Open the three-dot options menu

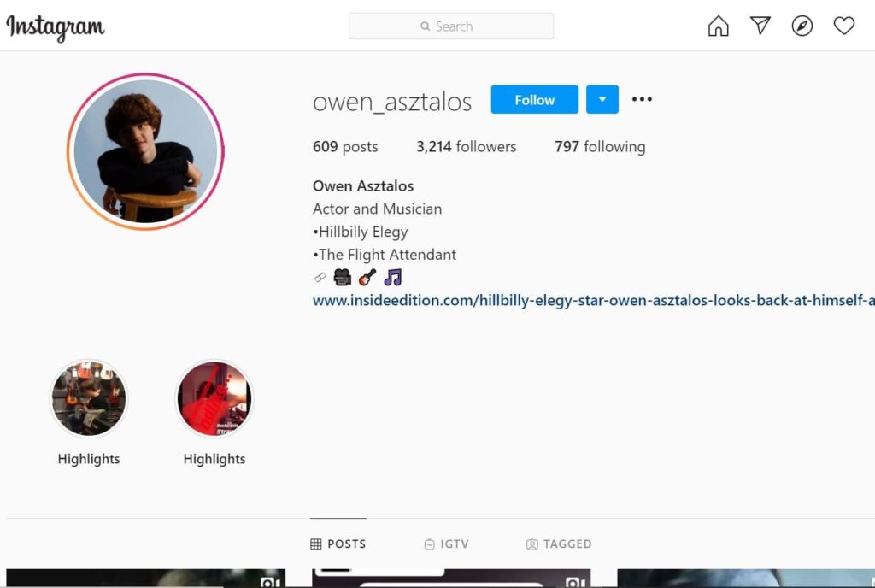pos(642,99)
